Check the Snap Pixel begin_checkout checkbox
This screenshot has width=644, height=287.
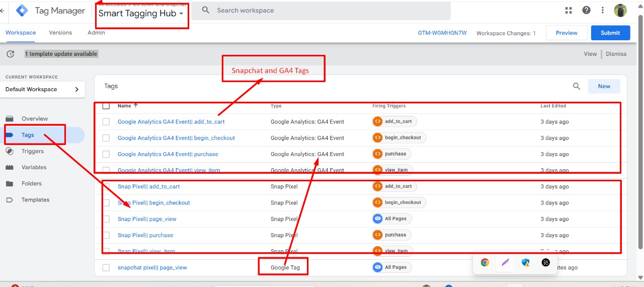(x=106, y=203)
